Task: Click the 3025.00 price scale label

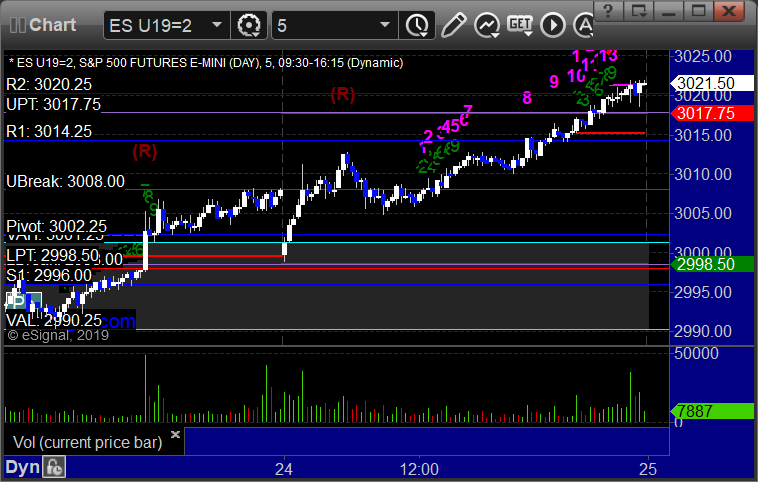Action: [703, 57]
